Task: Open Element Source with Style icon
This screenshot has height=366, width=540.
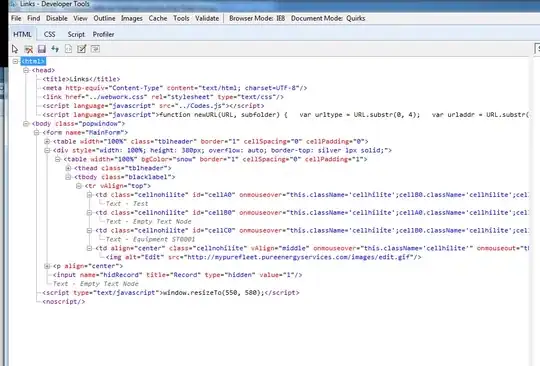Action: pos(69,49)
